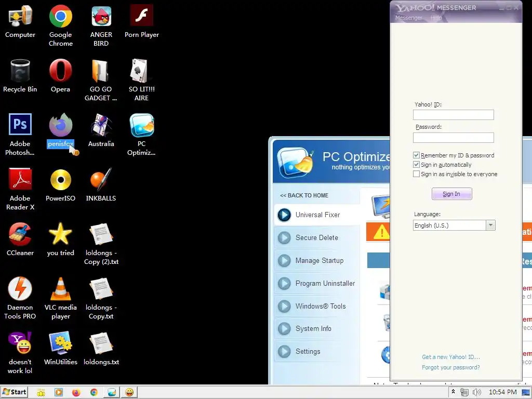Open Chrome from the taskbar
Image resolution: width=532 pixels, height=399 pixels.
click(x=94, y=393)
